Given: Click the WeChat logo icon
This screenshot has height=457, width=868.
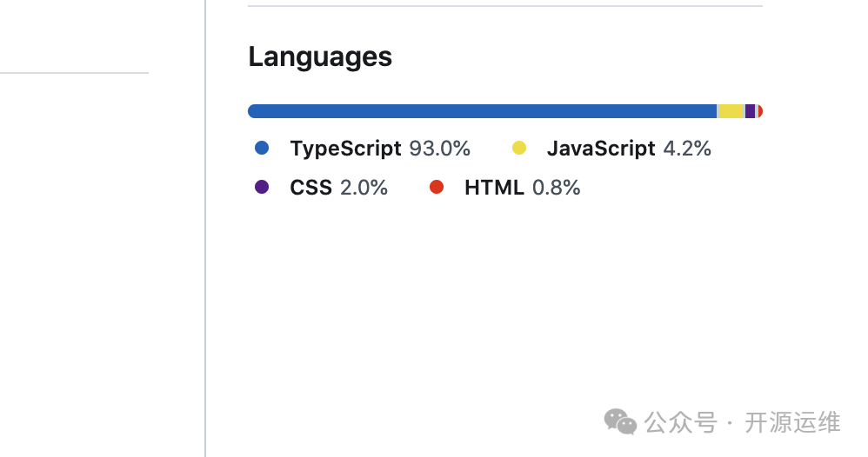Looking at the screenshot, I should (x=621, y=422).
